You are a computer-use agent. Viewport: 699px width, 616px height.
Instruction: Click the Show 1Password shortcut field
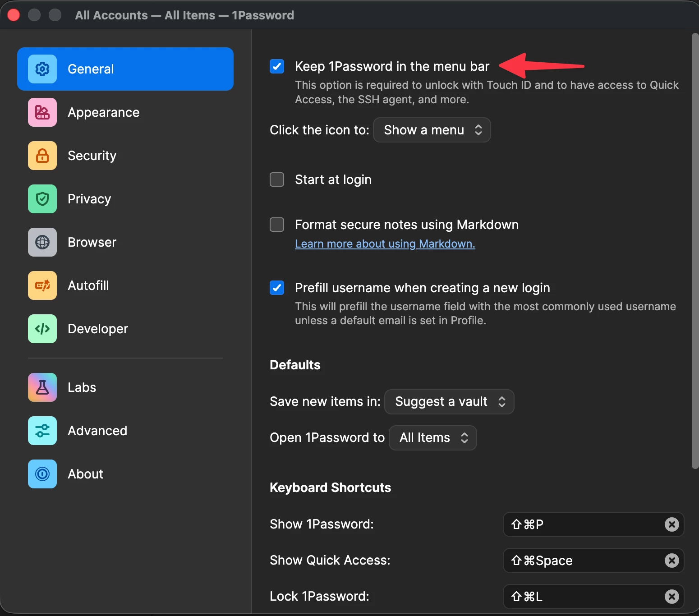593,524
